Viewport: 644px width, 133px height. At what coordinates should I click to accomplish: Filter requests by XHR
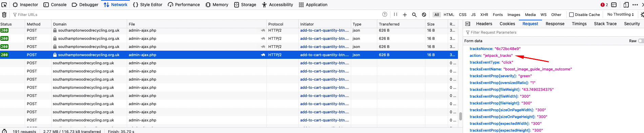484,15
